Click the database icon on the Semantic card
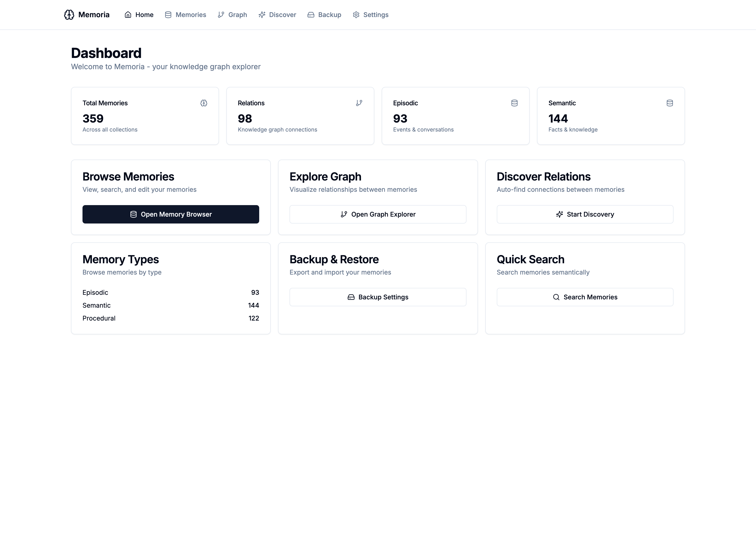The height and width of the screenshot is (533, 756). [670, 103]
